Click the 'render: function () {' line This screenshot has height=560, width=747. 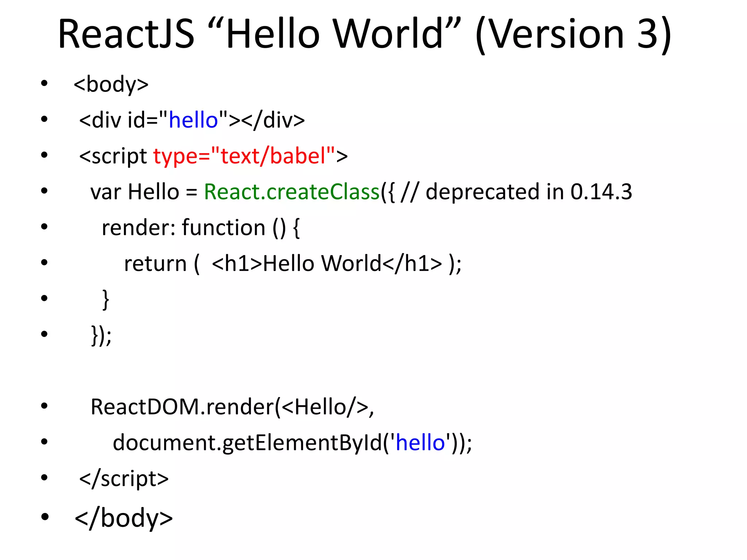(x=201, y=228)
